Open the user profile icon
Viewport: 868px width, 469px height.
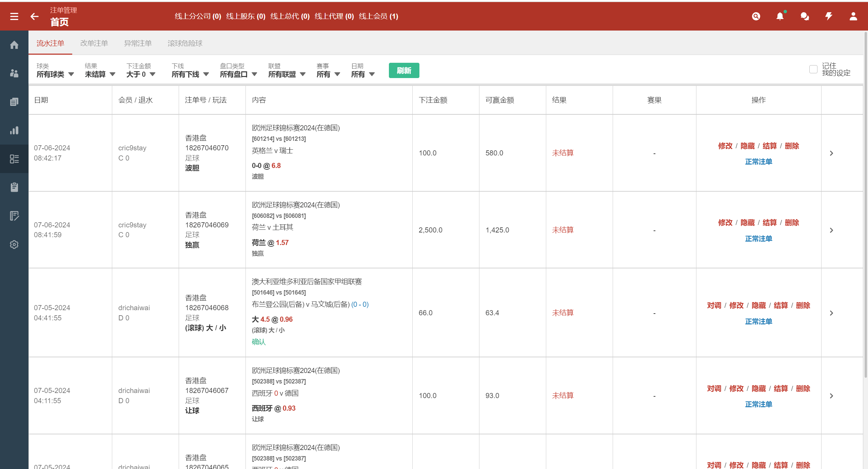coord(853,16)
